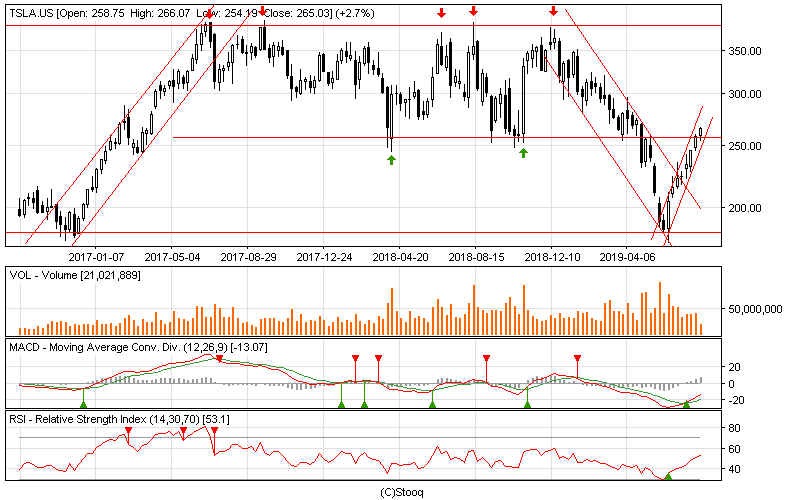This screenshot has height=500, width=800.
Task: Click the RSI Relative Strength Index heading
Action: [x=119, y=419]
